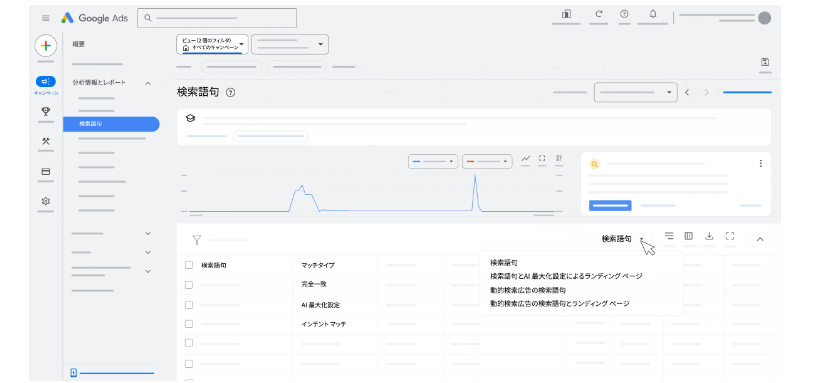Expand table fullscreen icon
Viewport: 818px width, 383px height.
click(730, 236)
